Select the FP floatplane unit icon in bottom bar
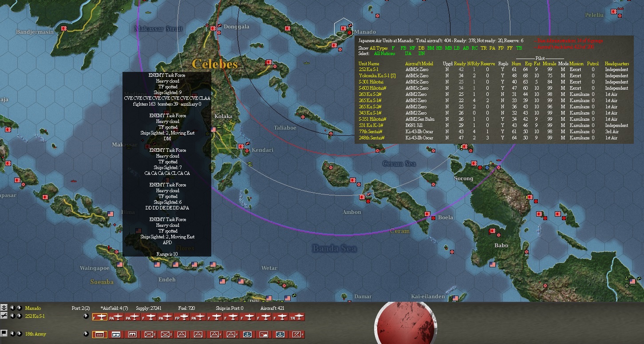 pos(182,317)
